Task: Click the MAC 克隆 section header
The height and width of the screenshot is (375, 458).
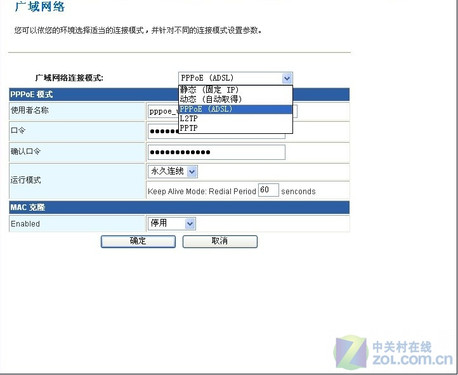Action: pos(179,207)
